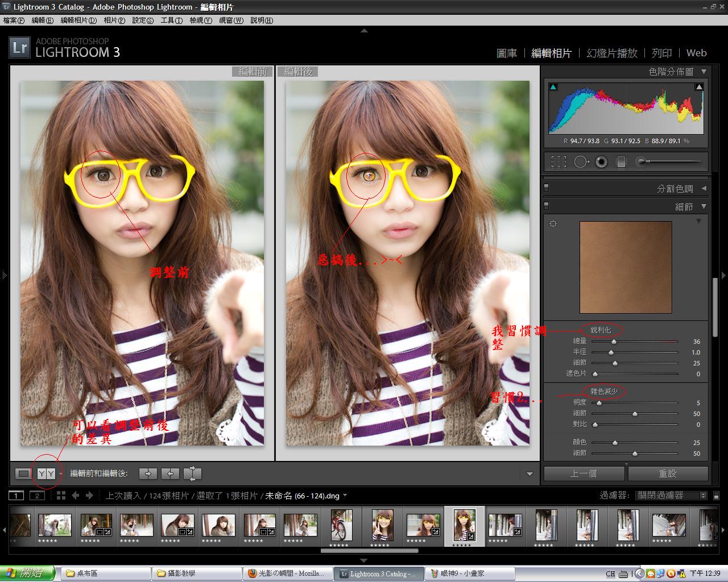Click the Lightroom Lr logo identity plate
This screenshot has height=582, width=728.
pyautogui.click(x=19, y=48)
